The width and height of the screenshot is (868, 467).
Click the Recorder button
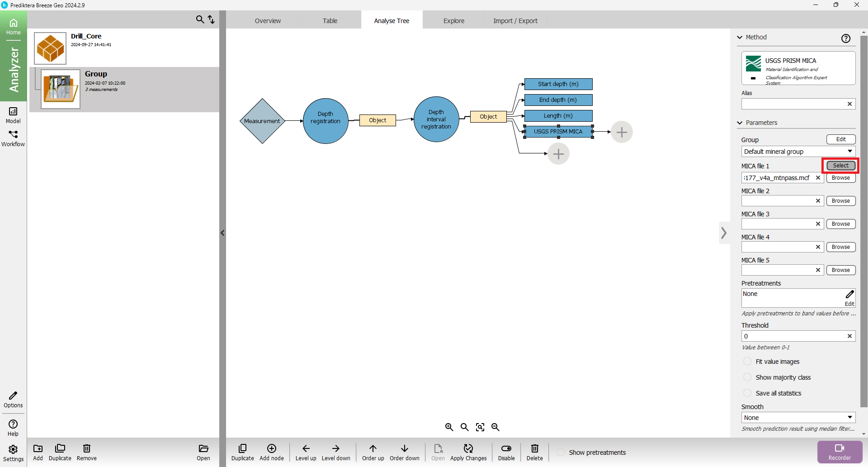tap(840, 452)
